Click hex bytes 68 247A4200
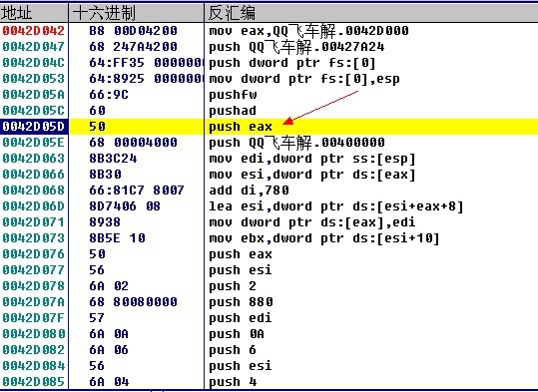Viewport: 538px width, 392px height. point(133,47)
